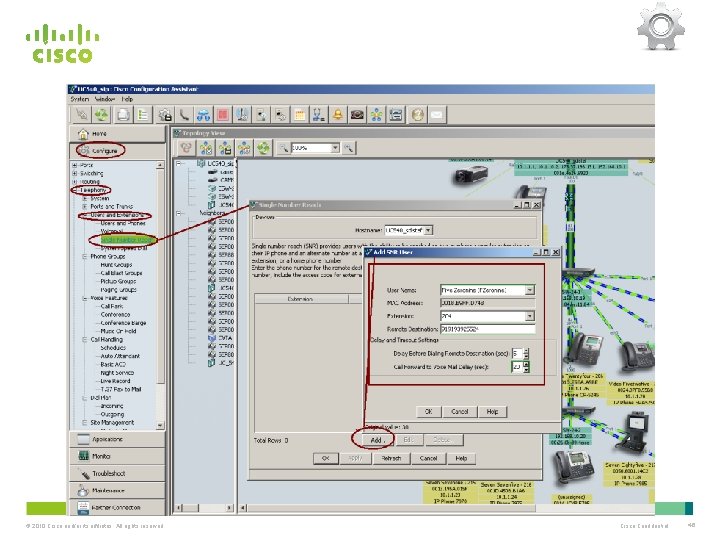Click OK in Add SNR User dialog
The width and height of the screenshot is (720, 540).
coord(428,411)
